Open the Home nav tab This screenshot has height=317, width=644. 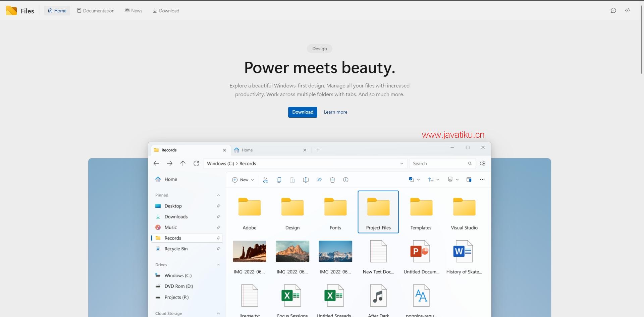point(57,11)
